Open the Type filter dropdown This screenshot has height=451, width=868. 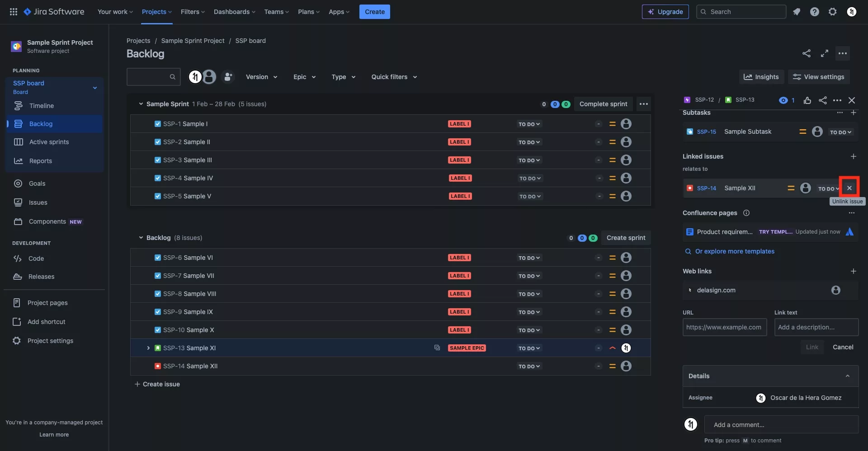point(343,77)
